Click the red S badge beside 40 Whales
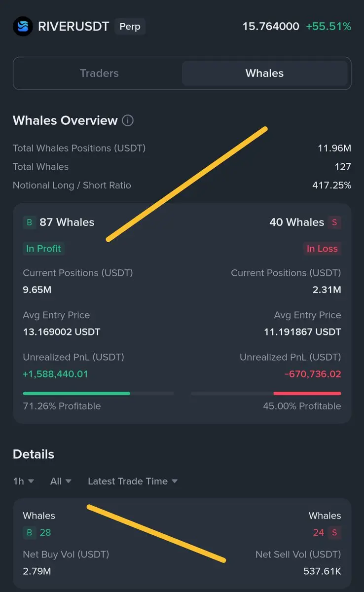This screenshot has height=592, width=364. [x=335, y=222]
